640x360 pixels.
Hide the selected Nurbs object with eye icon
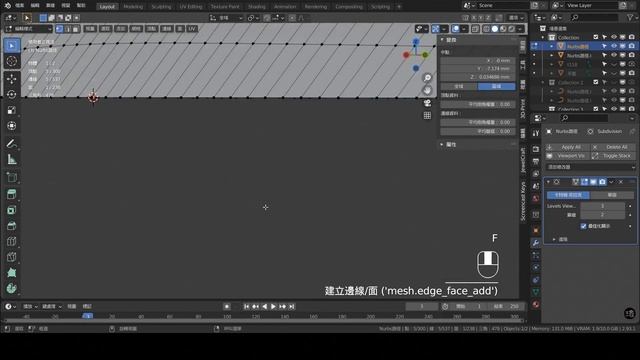coord(613,46)
